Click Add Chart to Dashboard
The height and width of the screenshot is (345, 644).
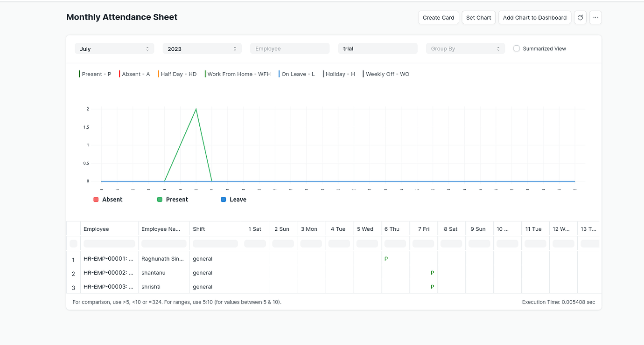[x=534, y=17]
